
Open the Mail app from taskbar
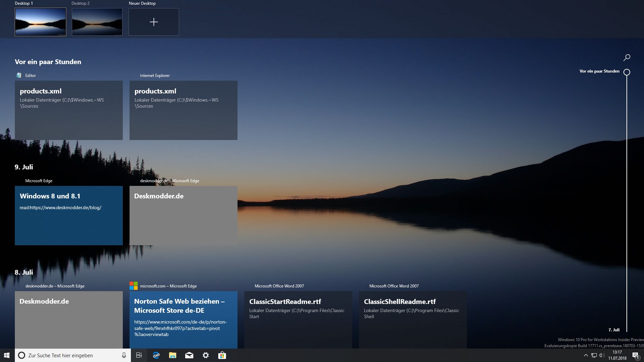[189, 355]
